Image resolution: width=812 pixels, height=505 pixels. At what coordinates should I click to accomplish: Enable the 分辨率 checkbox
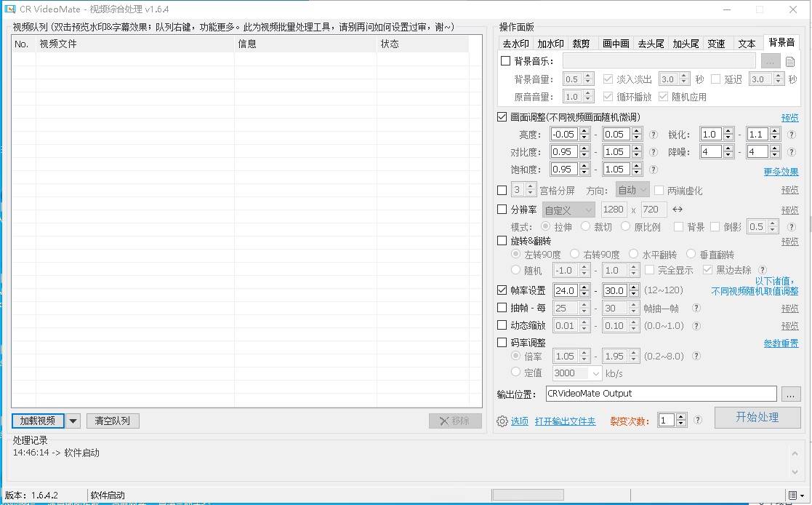(x=502, y=210)
